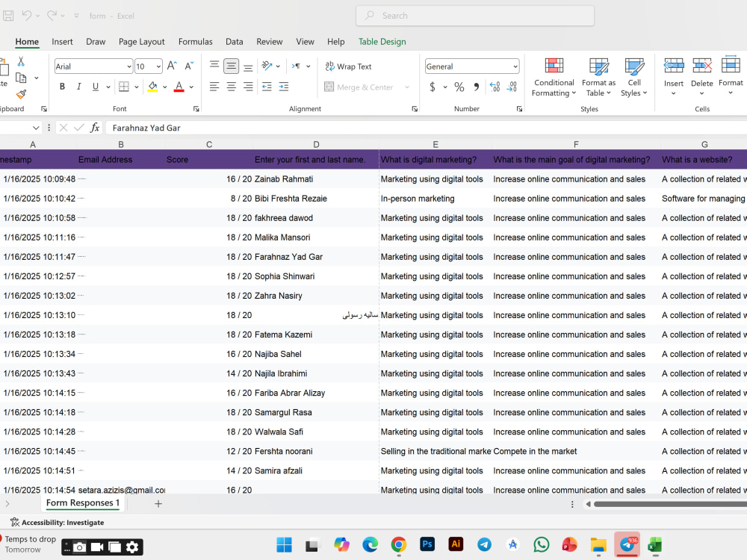The height and width of the screenshot is (560, 747).
Task: Select the Form Responses 1 sheet tab
Action: pyautogui.click(x=83, y=503)
